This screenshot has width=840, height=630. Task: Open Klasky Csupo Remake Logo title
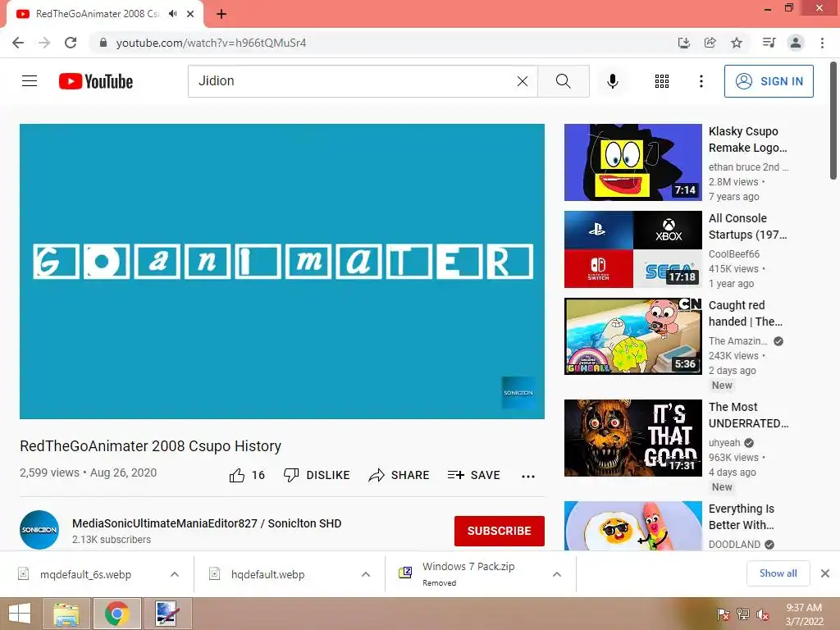(748, 139)
